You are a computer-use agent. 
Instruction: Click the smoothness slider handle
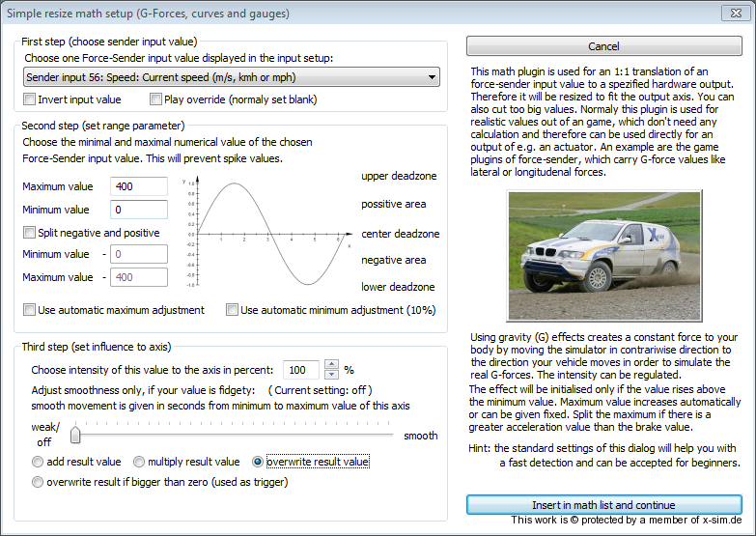(74, 436)
